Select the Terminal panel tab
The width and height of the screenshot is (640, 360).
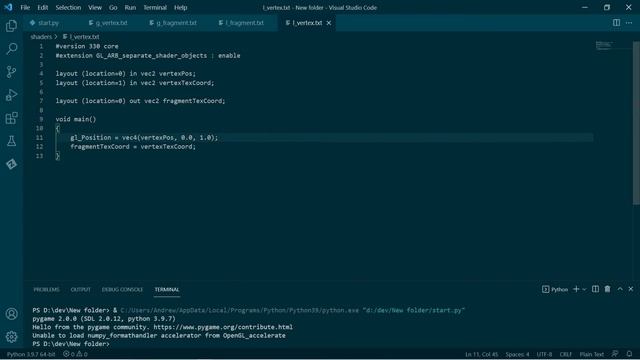click(x=167, y=289)
